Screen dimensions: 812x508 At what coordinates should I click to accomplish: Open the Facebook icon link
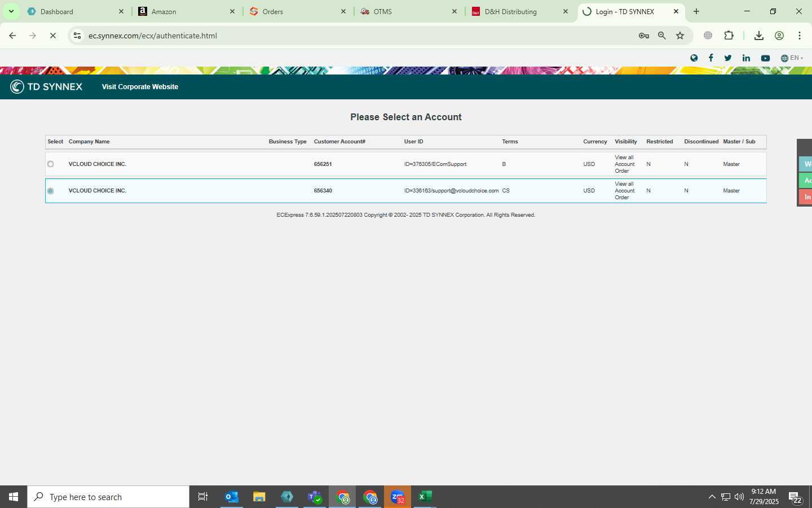[x=711, y=58]
